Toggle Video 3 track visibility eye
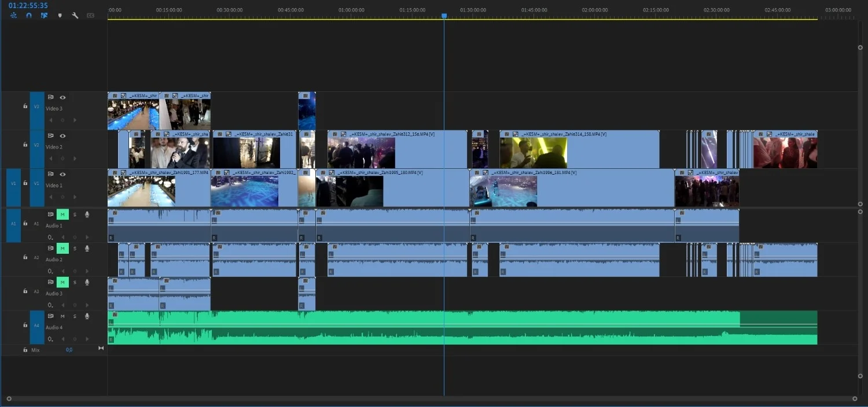This screenshot has height=407, width=868. point(62,98)
